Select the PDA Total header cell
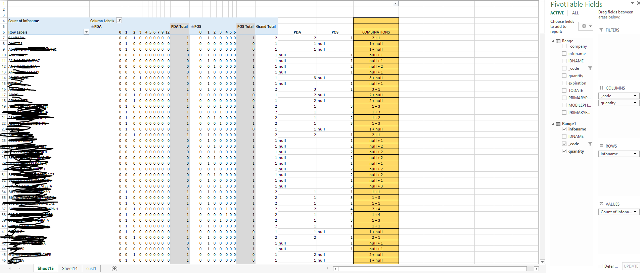Viewport: 644px width, 273px height. click(x=179, y=26)
